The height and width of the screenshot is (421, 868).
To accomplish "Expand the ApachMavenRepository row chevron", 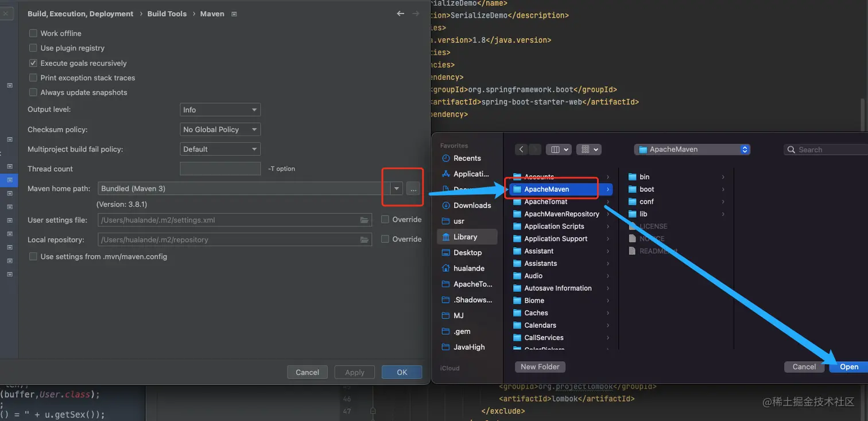I will point(608,214).
